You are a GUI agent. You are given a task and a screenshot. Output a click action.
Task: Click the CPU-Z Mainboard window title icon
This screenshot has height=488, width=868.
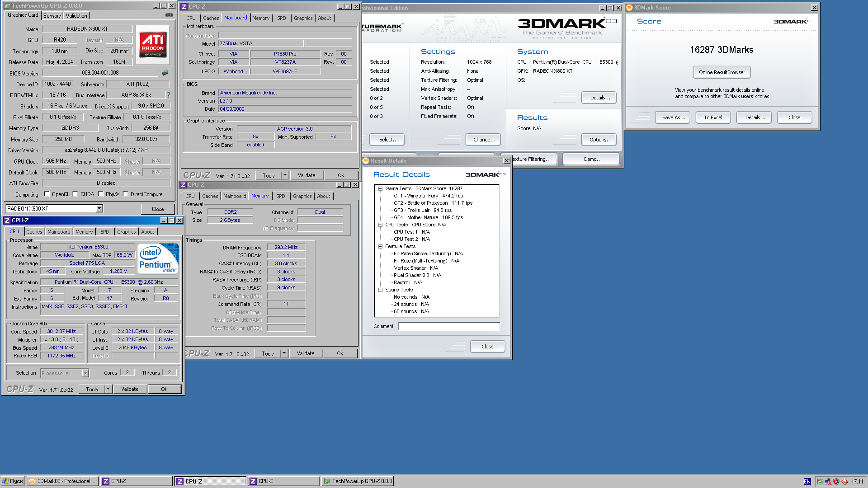[184, 7]
